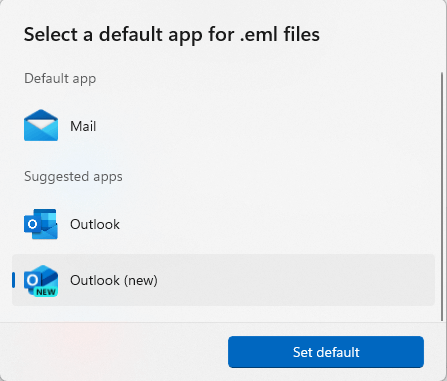The width and height of the screenshot is (447, 381).
Task: Choose the Outlook text label under Suggested apps
Action: pos(95,224)
